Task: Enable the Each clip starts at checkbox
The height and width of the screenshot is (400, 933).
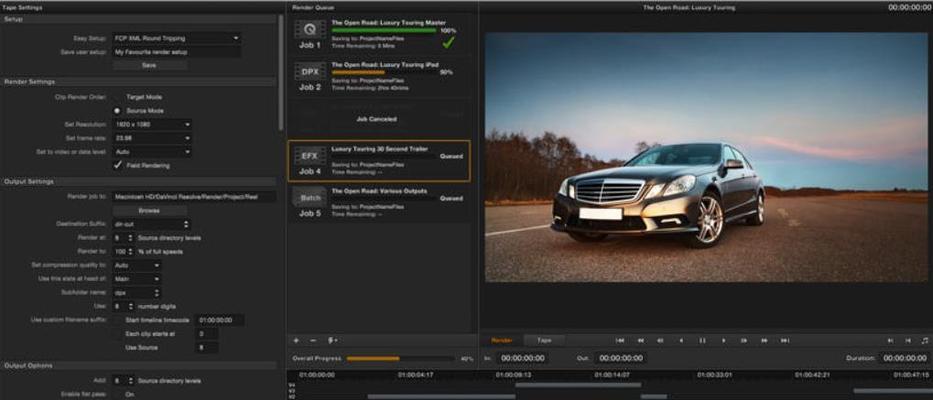Action: point(117,334)
